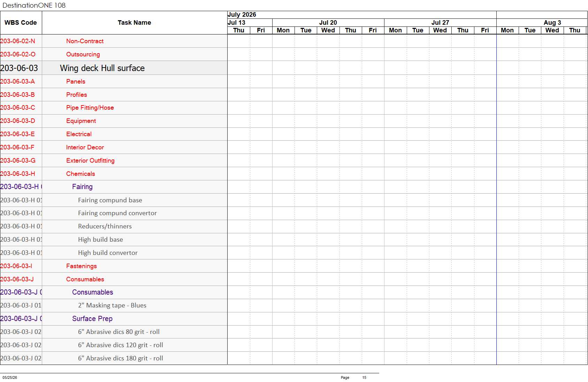
Task: Click WBS code 203-06-03-E
Action: point(17,134)
